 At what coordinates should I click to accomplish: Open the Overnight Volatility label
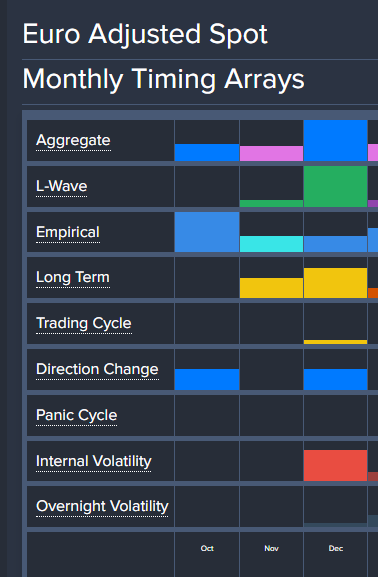[x=102, y=506]
